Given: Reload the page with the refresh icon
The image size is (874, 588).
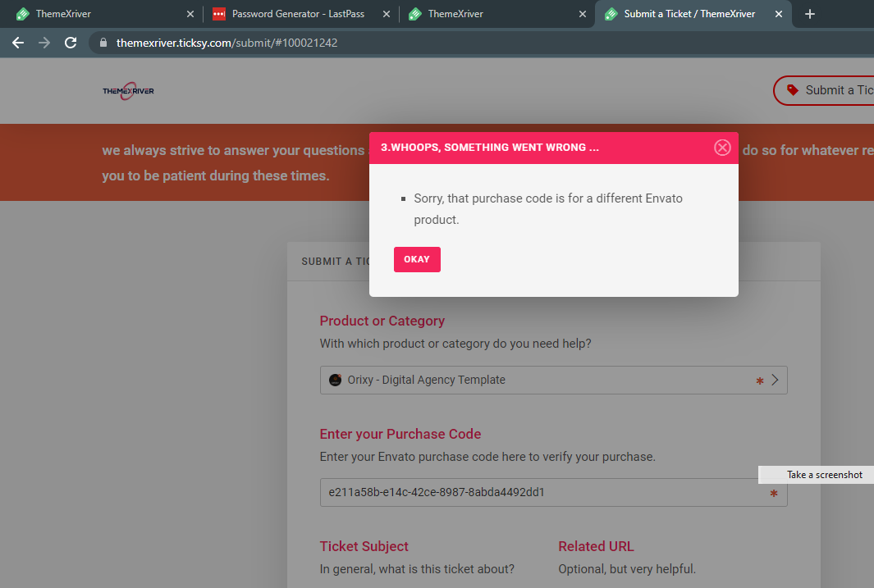Looking at the screenshot, I should tap(71, 43).
